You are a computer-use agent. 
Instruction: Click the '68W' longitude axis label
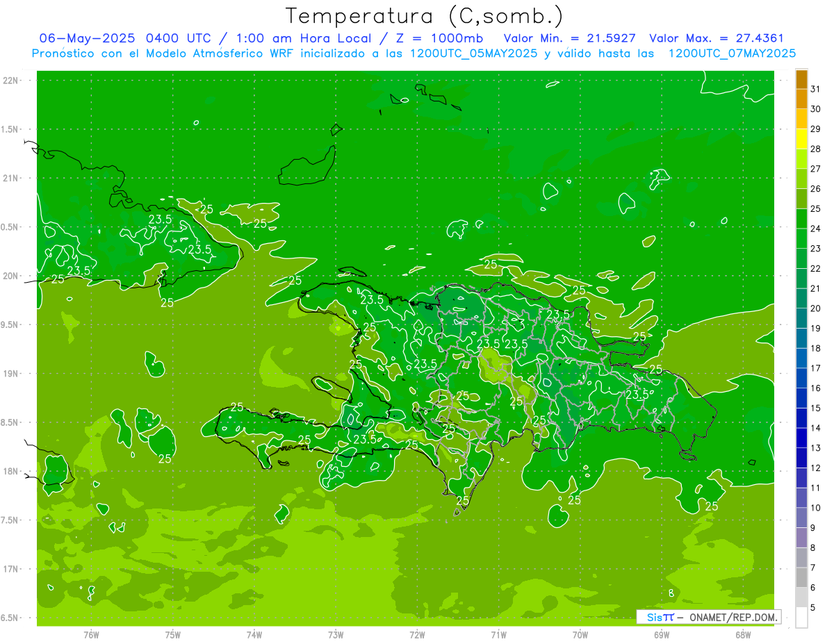click(743, 634)
